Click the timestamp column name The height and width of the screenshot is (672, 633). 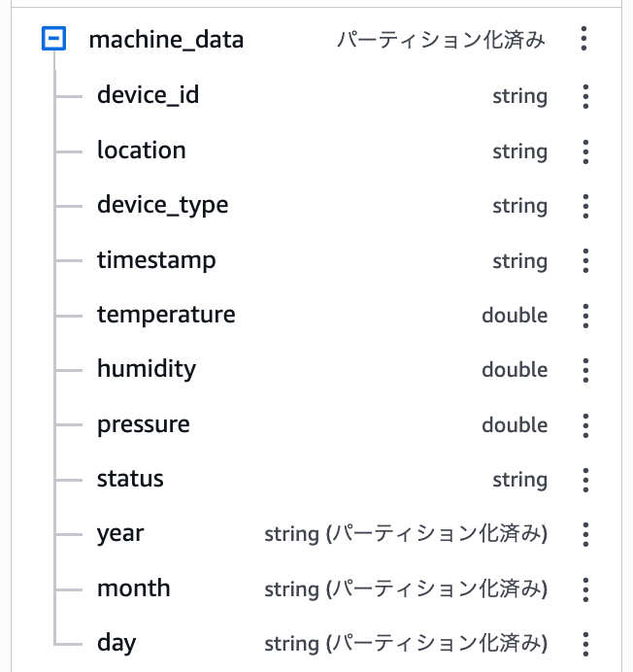click(156, 260)
